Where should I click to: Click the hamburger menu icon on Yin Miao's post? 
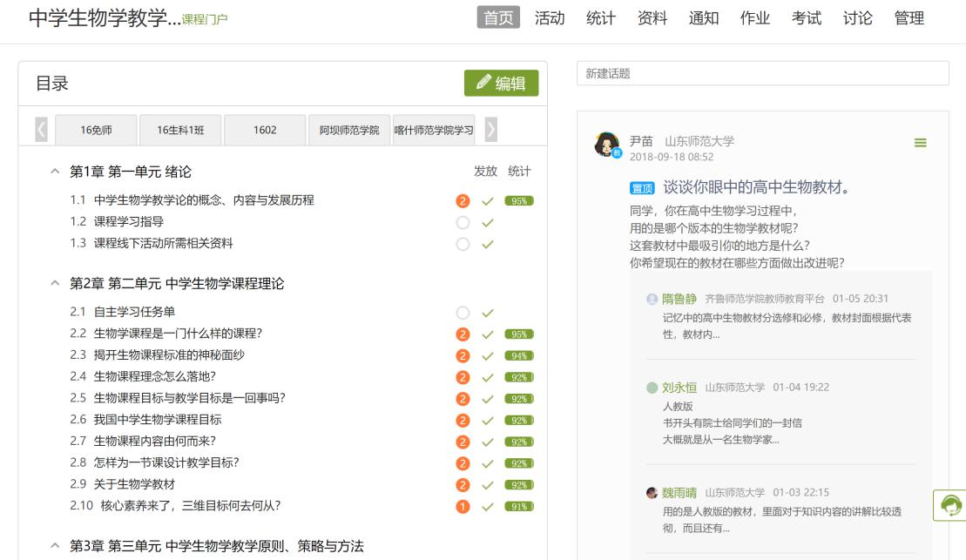[920, 143]
